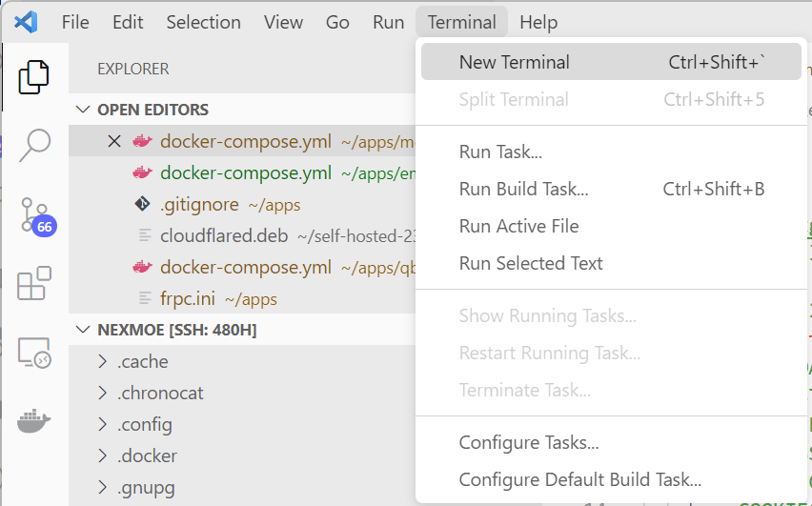Close the first docker-compose.yml editor

[114, 142]
